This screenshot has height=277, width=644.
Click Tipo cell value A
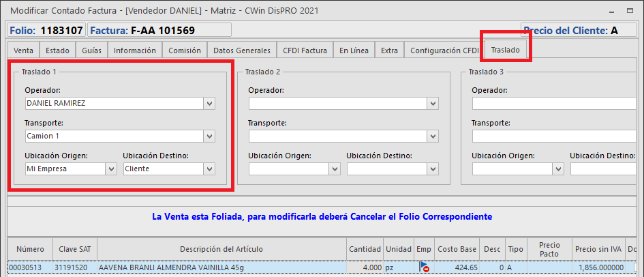click(x=516, y=267)
